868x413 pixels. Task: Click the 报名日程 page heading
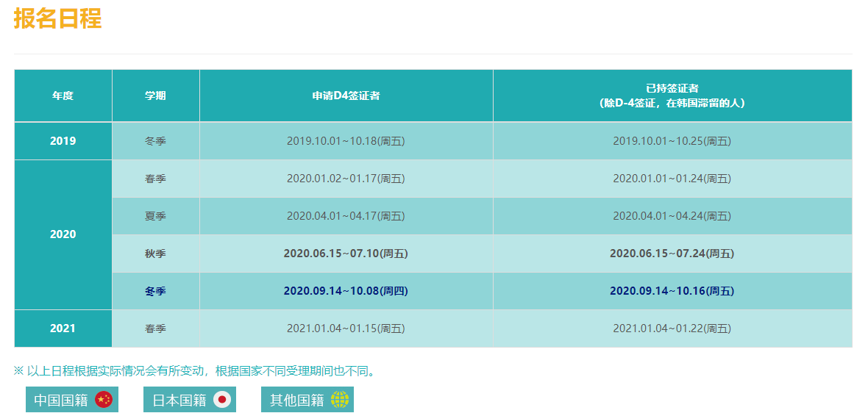57,19
